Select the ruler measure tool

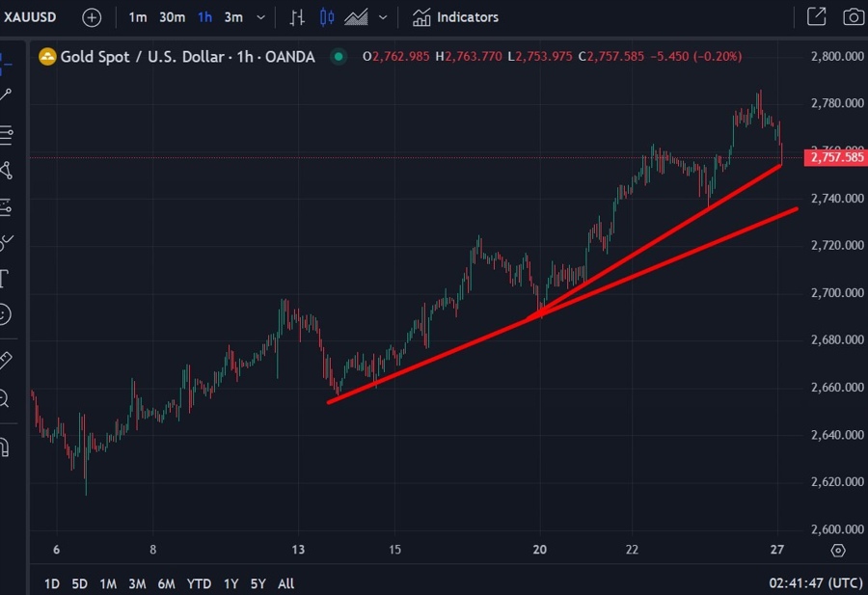[6, 361]
